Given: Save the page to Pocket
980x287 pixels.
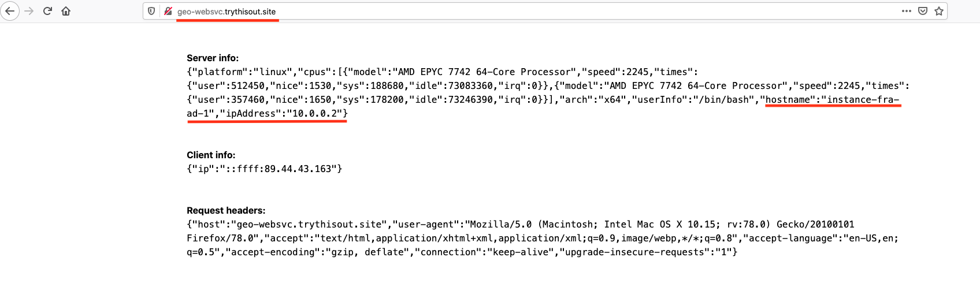Looking at the screenshot, I should (923, 11).
